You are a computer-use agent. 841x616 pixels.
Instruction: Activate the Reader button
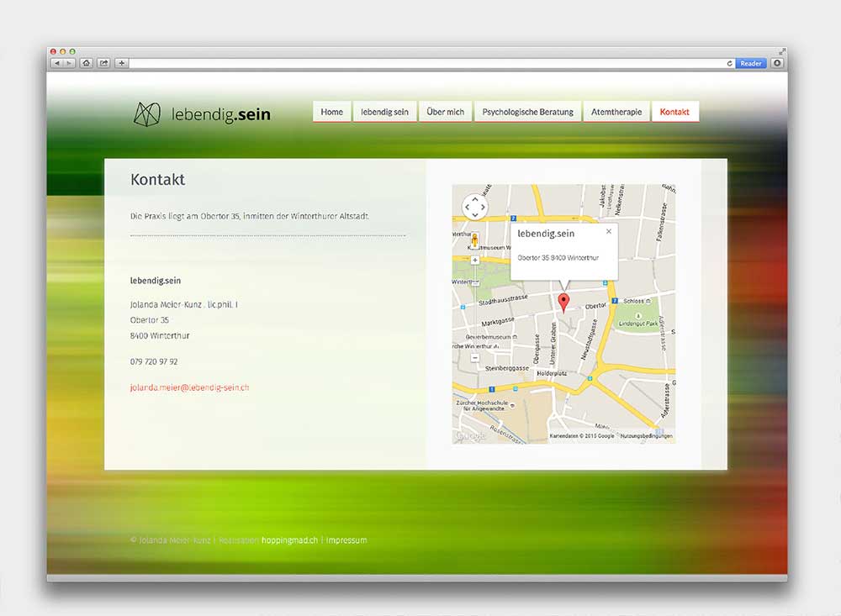[751, 63]
